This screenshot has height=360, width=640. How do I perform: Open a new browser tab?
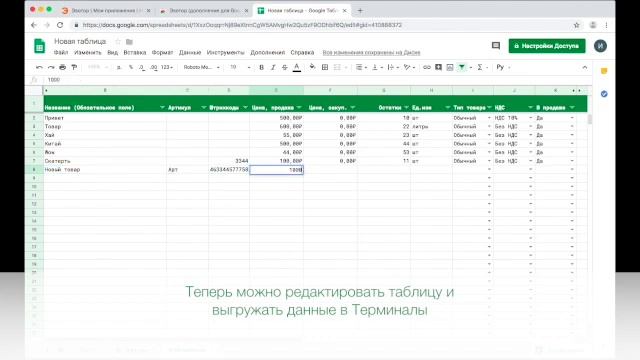point(360,11)
